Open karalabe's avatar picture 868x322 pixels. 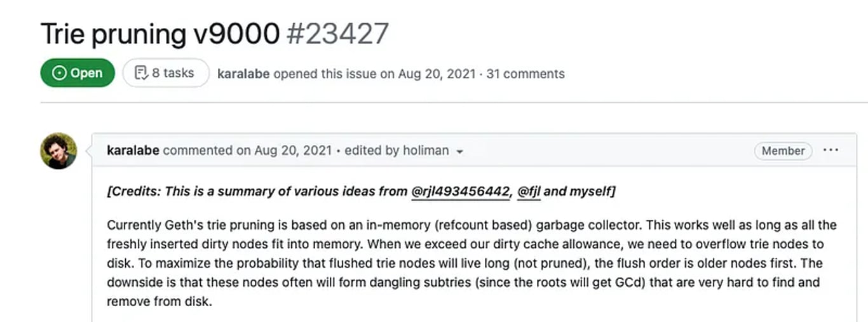[x=58, y=151]
